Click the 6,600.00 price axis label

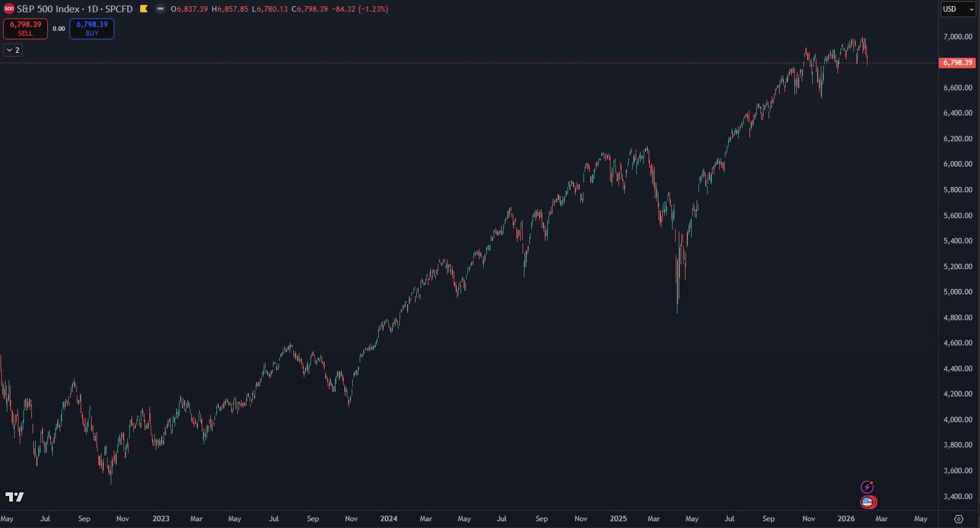tap(958, 88)
